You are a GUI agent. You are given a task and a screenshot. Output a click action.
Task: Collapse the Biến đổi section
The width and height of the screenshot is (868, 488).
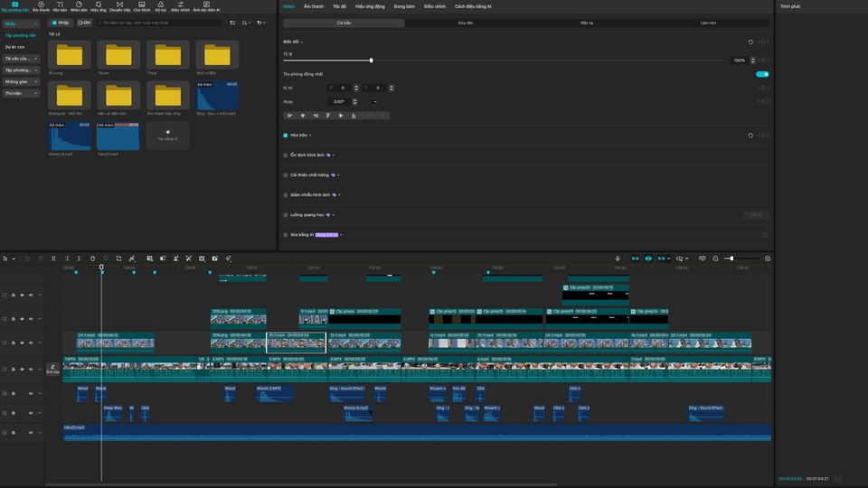302,42
